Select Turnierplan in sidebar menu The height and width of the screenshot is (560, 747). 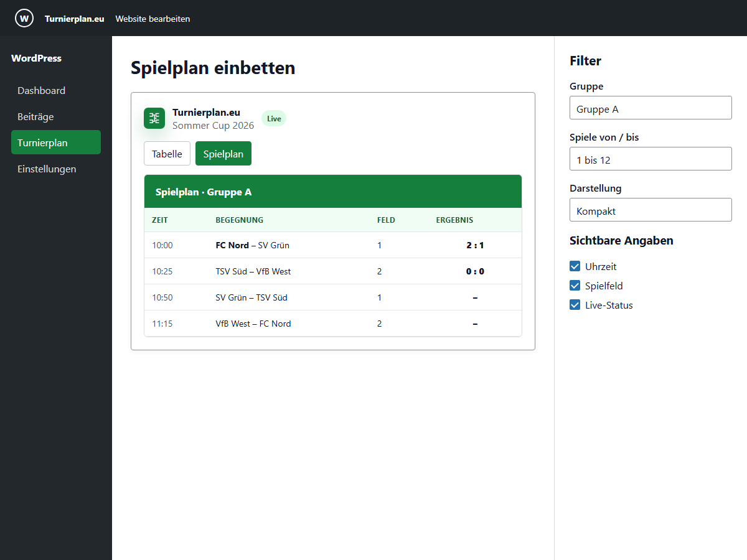pos(56,142)
